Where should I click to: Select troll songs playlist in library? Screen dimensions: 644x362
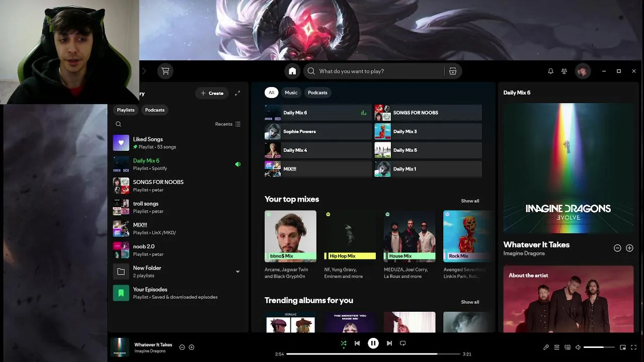tap(177, 207)
